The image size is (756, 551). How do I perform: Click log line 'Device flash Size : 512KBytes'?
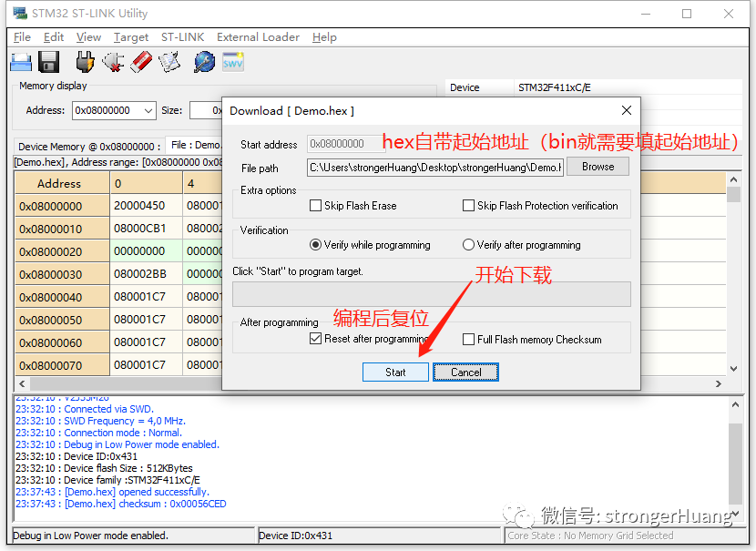[x=104, y=468]
